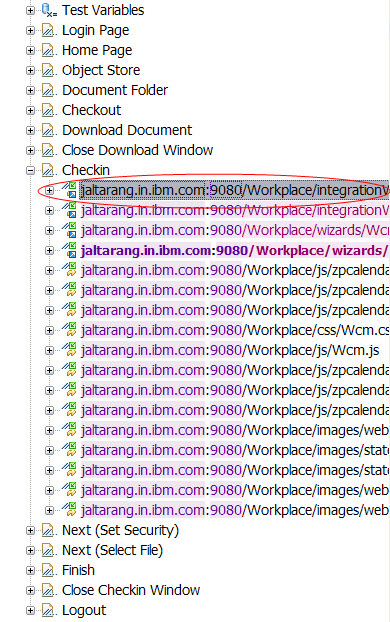
Task: Select the Test Variables label
Action: (103, 10)
